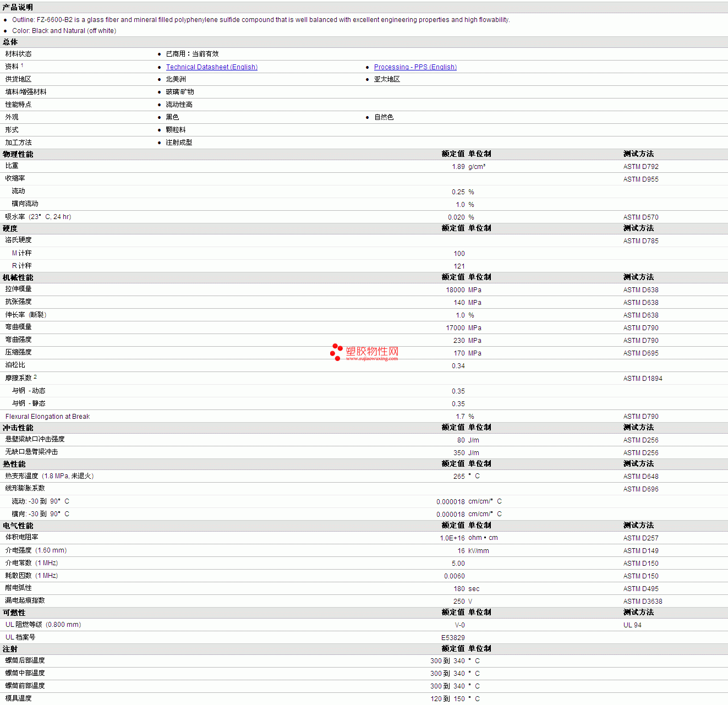Click the 漏电起痕指数 property label

pos(25,600)
